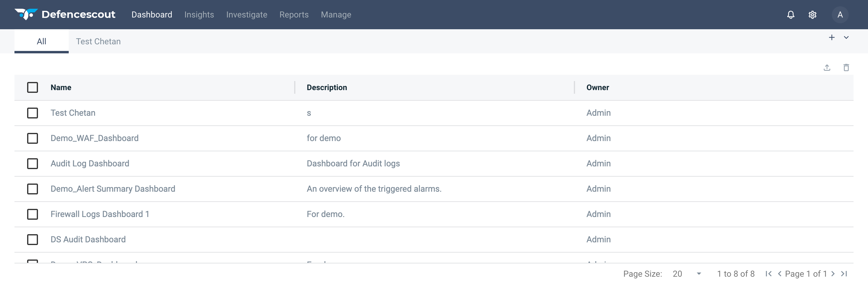Click the export dashboards icon
The height and width of the screenshot is (302, 868).
[828, 68]
